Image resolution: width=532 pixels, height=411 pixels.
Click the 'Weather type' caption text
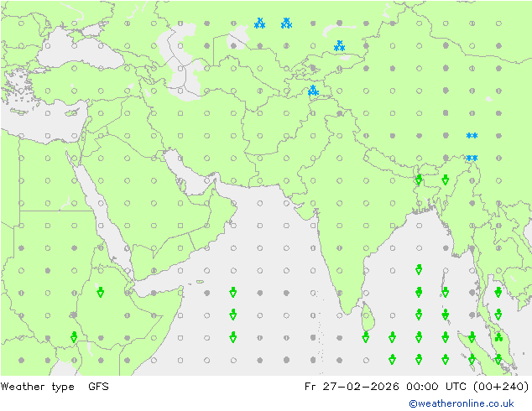[37, 387]
